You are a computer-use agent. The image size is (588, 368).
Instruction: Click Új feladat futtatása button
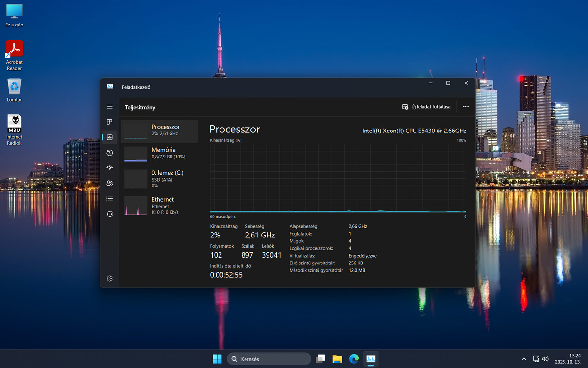click(426, 107)
